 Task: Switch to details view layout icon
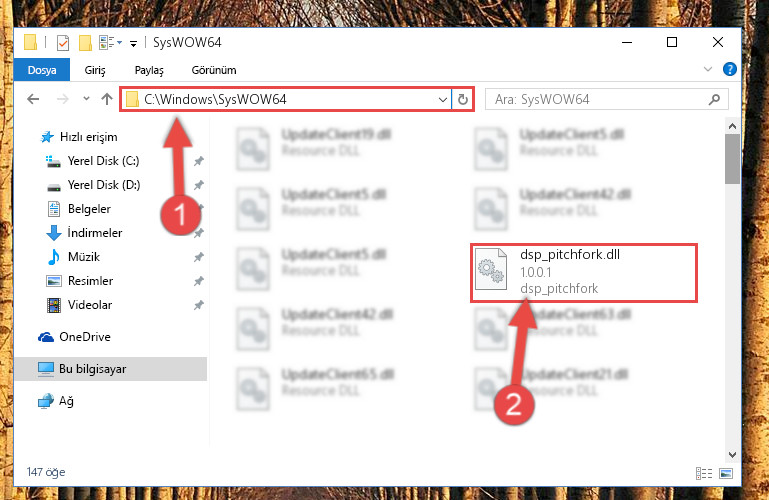(x=704, y=473)
